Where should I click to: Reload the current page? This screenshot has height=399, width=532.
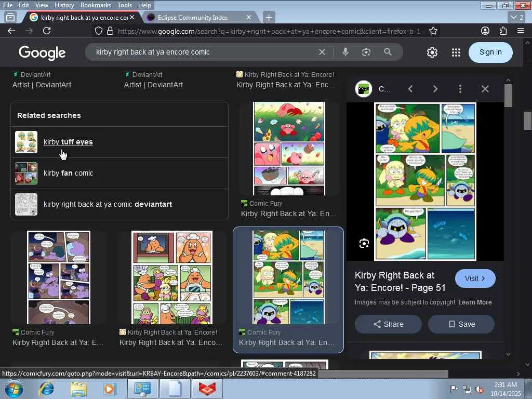[x=47, y=31]
